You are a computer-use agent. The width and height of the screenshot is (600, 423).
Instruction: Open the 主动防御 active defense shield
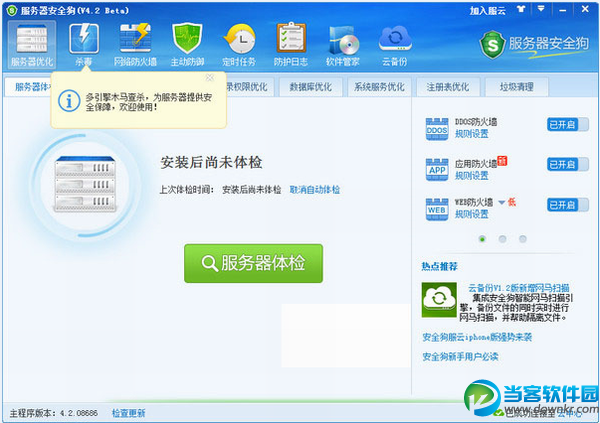pos(187,45)
